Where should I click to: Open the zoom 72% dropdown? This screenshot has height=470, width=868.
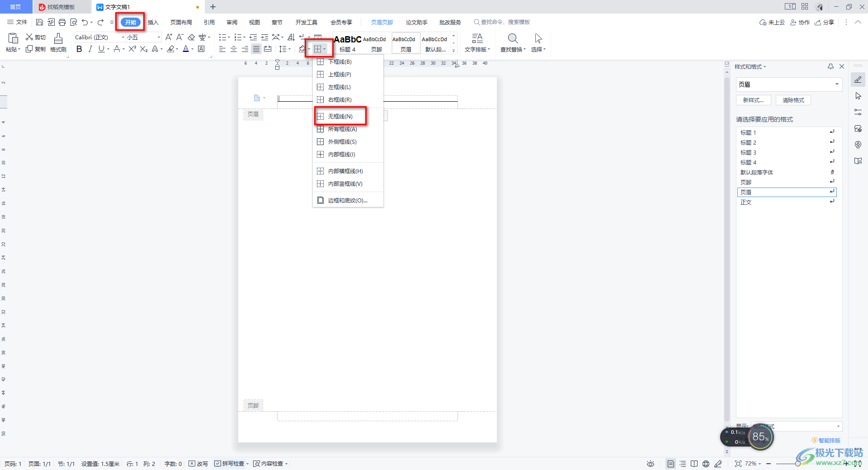pos(760,464)
